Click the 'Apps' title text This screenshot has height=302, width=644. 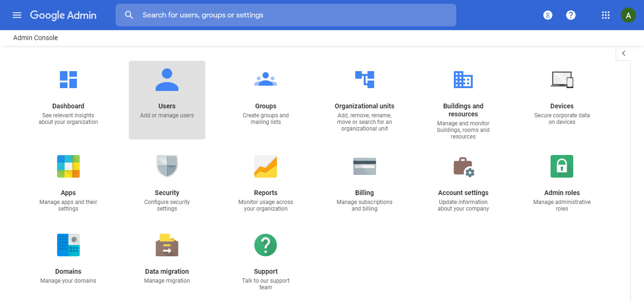coord(68,193)
